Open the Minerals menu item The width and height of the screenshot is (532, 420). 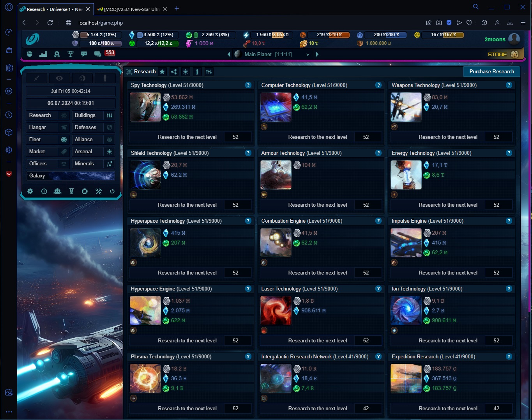pyautogui.click(x=94, y=163)
